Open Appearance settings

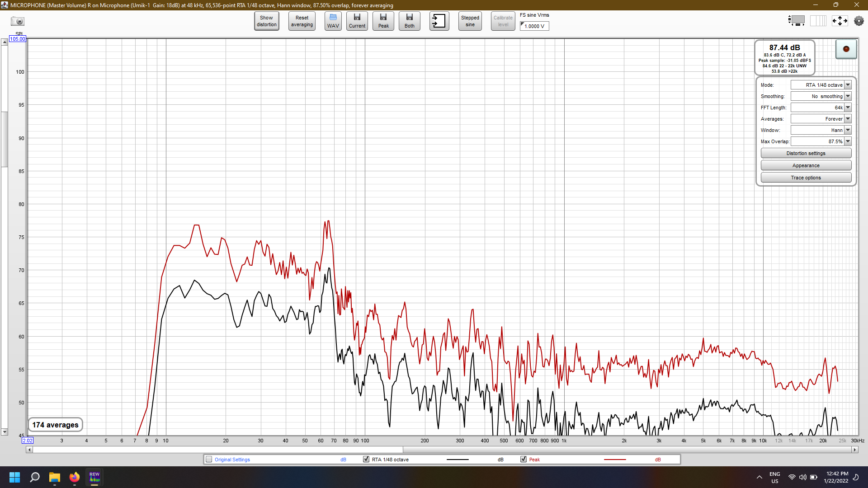[x=806, y=165]
